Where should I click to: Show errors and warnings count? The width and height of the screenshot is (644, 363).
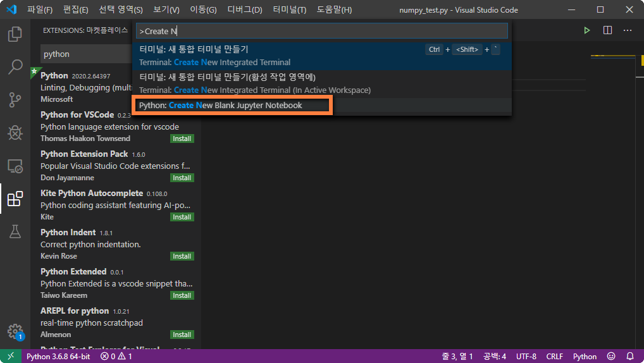116,356
